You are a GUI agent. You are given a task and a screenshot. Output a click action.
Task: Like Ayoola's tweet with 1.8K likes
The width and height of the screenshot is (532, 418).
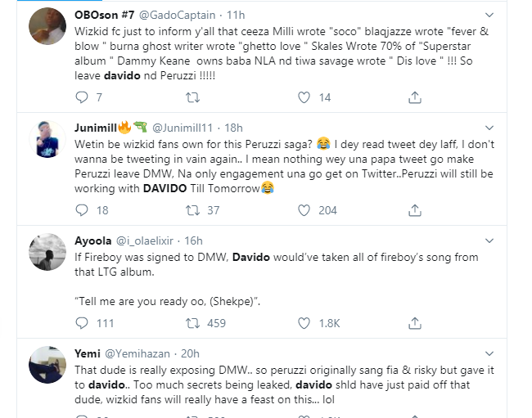click(304, 323)
